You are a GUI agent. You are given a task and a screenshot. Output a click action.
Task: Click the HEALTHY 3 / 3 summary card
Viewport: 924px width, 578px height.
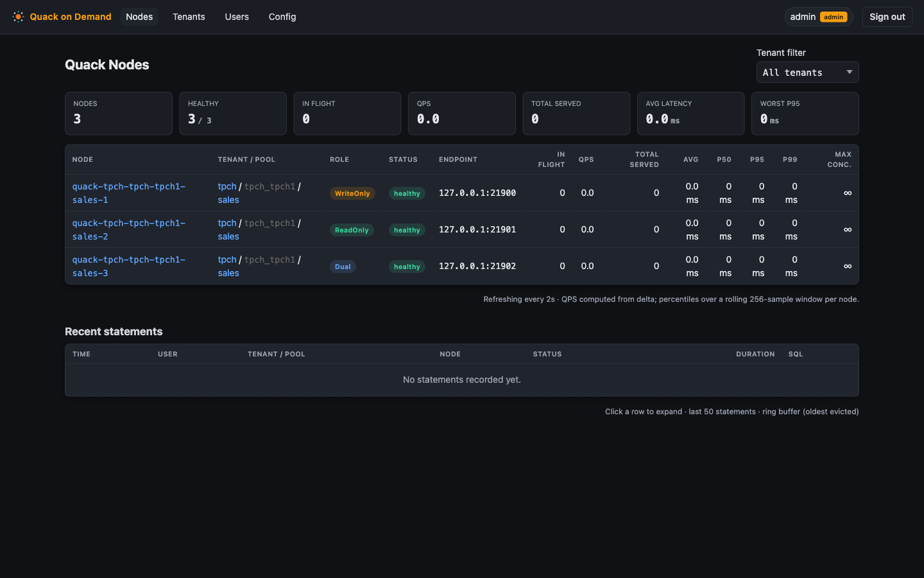[x=233, y=114]
